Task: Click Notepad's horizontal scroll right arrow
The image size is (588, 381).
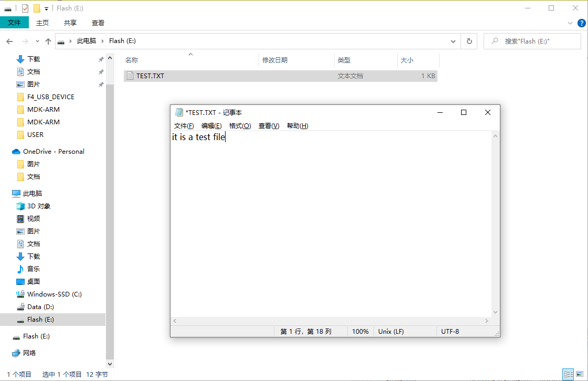Action: 487,321
